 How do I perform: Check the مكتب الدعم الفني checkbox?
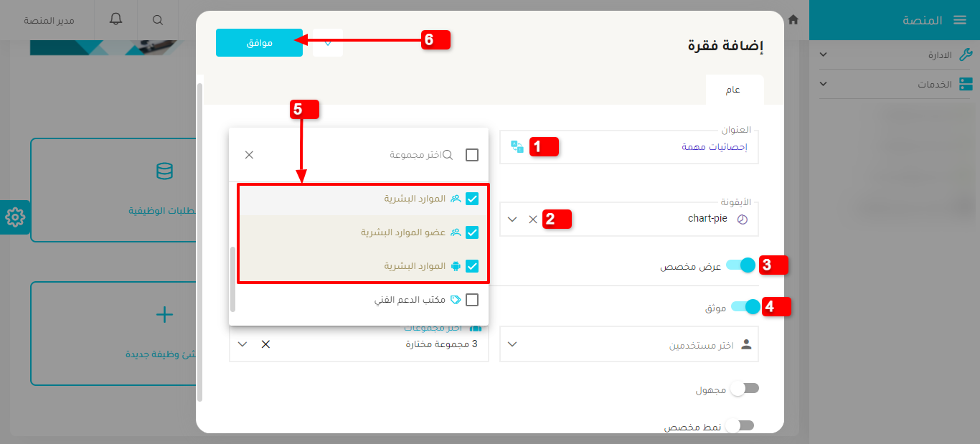471,299
